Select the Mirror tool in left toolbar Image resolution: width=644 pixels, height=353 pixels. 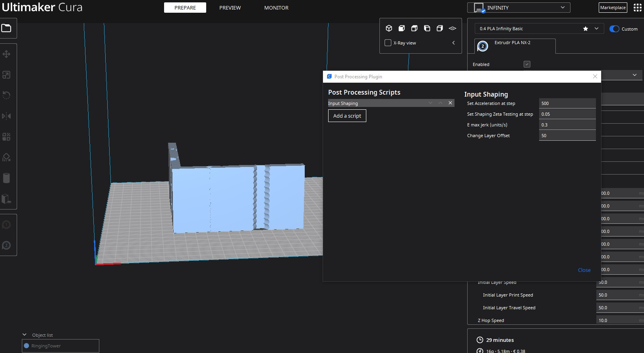coord(6,116)
